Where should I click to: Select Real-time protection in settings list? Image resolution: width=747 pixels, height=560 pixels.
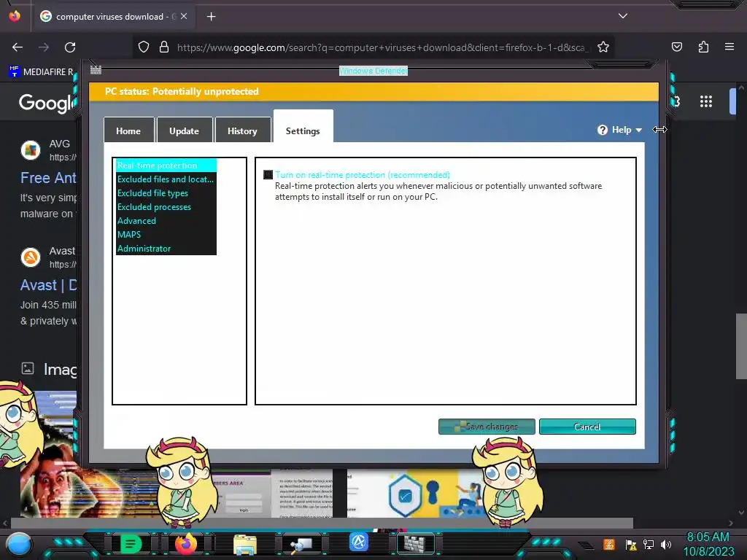(x=166, y=166)
